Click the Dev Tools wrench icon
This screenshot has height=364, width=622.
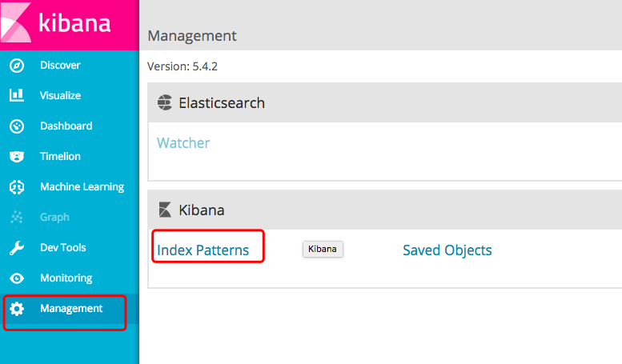pos(17,248)
